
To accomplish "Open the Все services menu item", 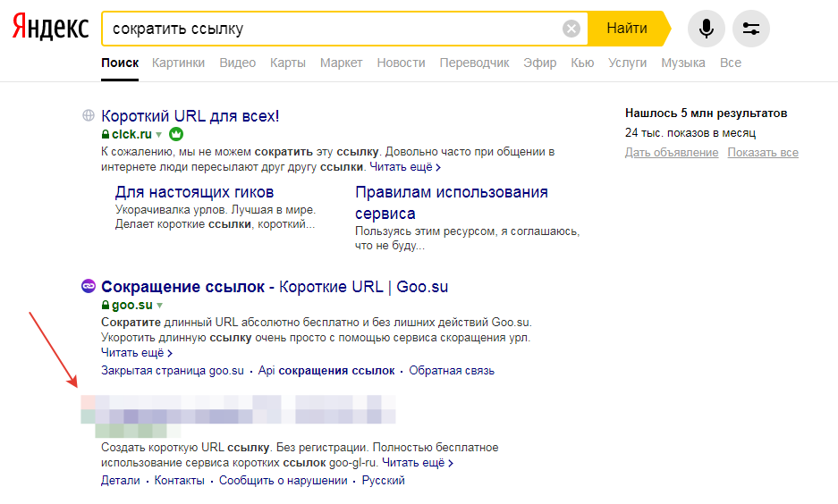I will pos(730,63).
